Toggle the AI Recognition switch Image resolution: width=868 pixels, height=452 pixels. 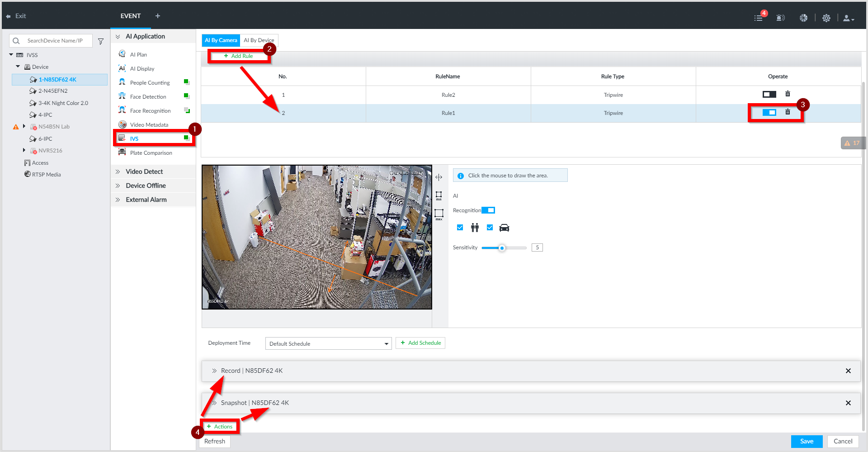pos(488,210)
